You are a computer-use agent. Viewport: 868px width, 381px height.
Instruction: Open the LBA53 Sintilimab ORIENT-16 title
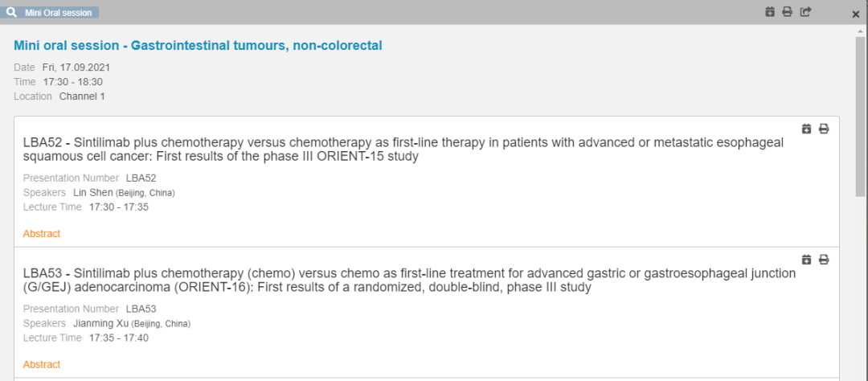[409, 281]
